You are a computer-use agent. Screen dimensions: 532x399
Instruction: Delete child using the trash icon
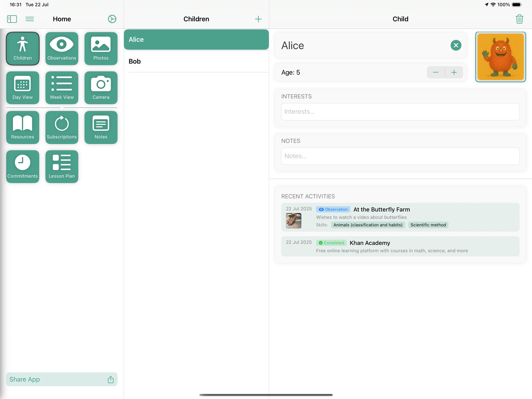[x=519, y=19]
